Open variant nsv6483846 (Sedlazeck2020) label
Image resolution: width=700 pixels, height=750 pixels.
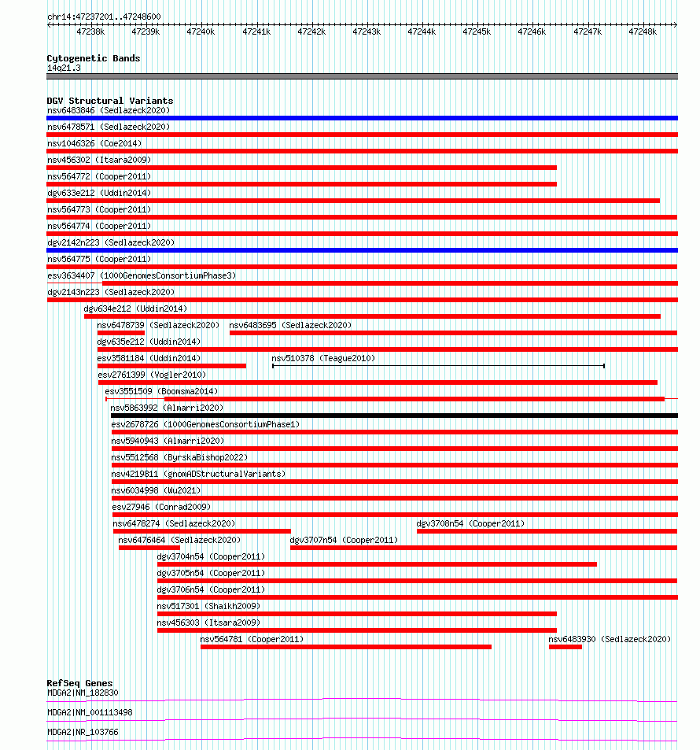coord(109,110)
